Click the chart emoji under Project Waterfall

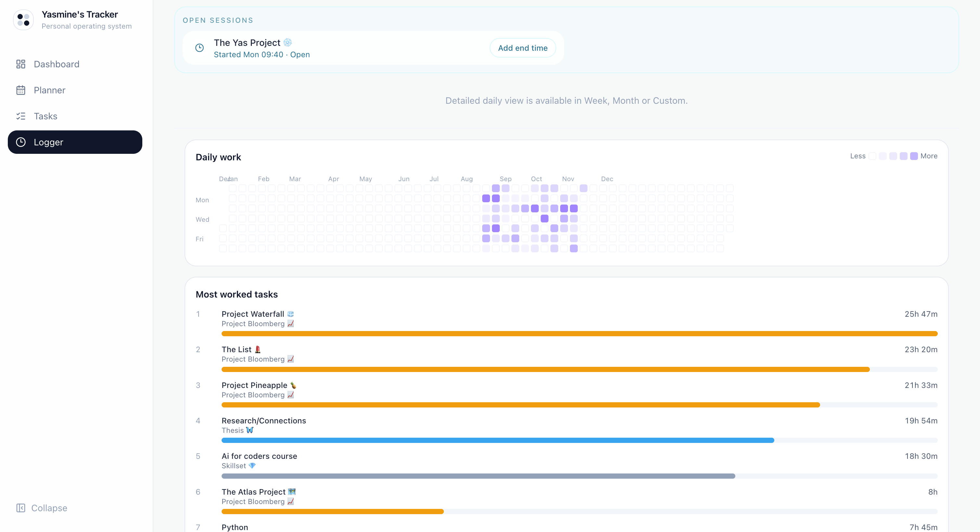290,323
